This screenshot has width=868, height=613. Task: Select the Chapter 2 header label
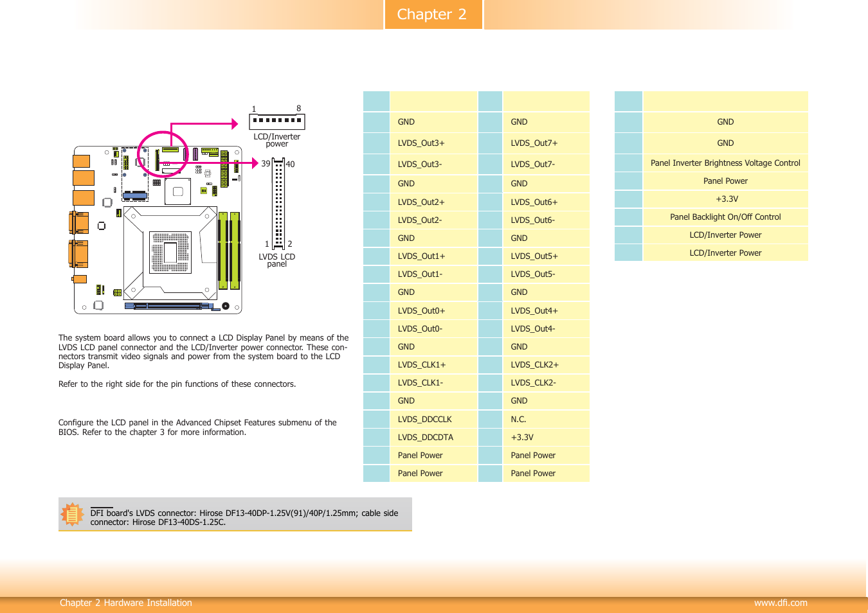point(432,14)
